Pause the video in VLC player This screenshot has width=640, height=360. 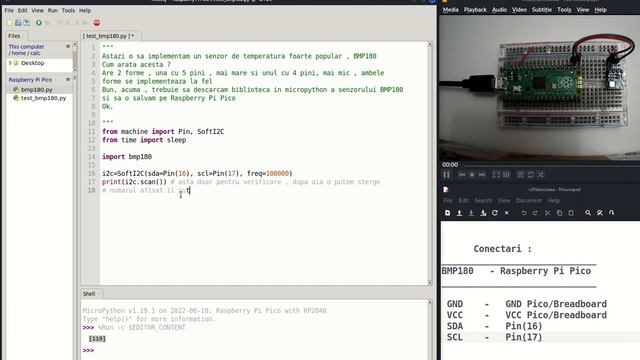(x=447, y=175)
